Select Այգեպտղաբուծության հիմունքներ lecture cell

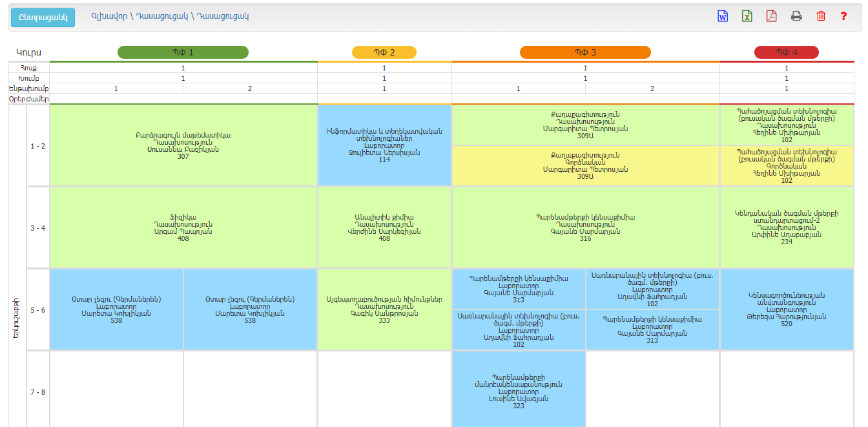[x=384, y=309]
